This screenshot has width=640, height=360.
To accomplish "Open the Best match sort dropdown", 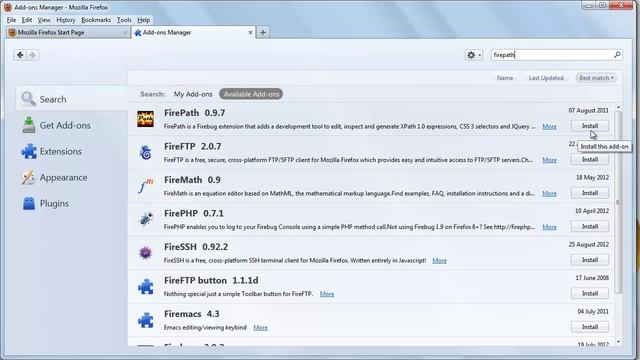I will point(596,78).
